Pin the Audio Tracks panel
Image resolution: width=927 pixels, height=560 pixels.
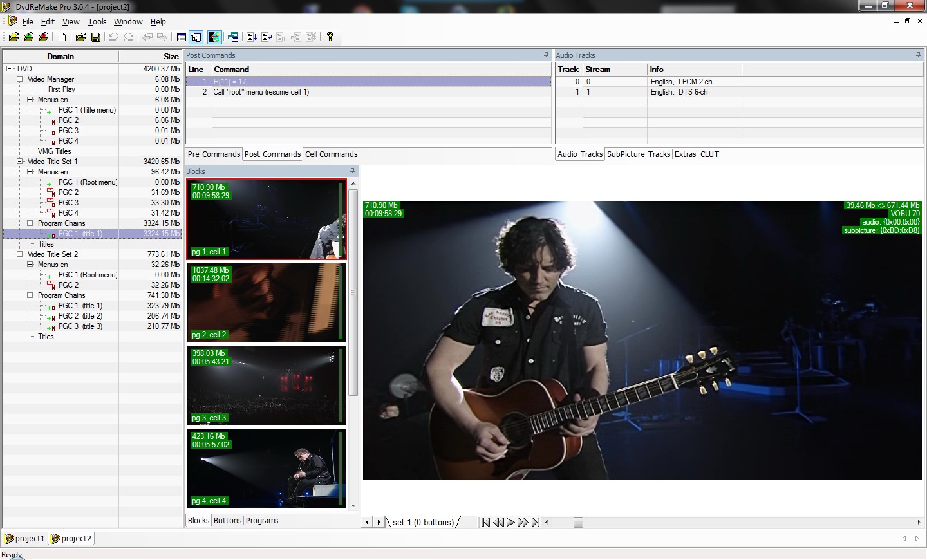918,55
